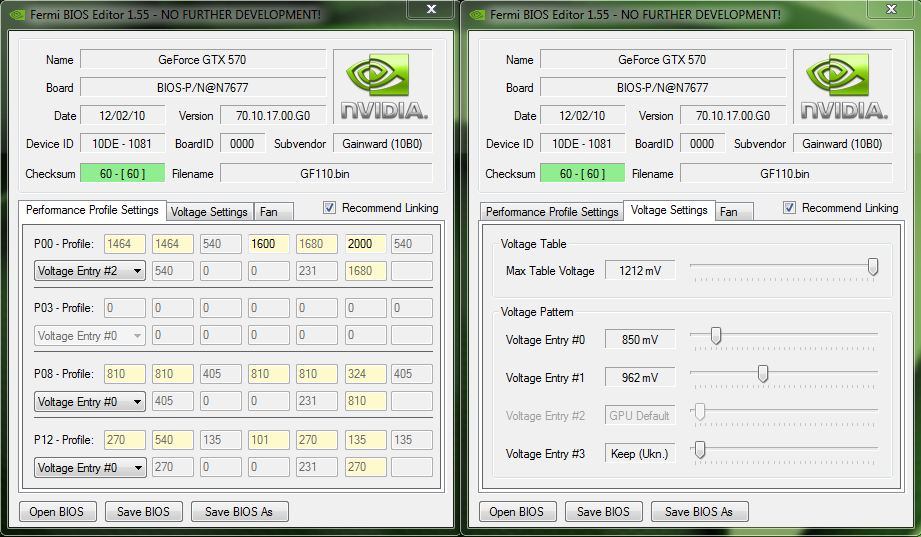Open P08 profile Voltage Entry #0 dropdown
Image resolution: width=921 pixels, height=537 pixels.
coord(90,402)
